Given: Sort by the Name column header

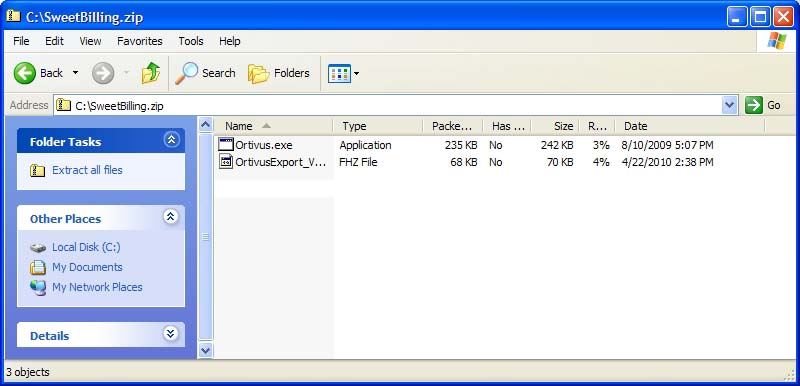Looking at the screenshot, I should [x=273, y=126].
